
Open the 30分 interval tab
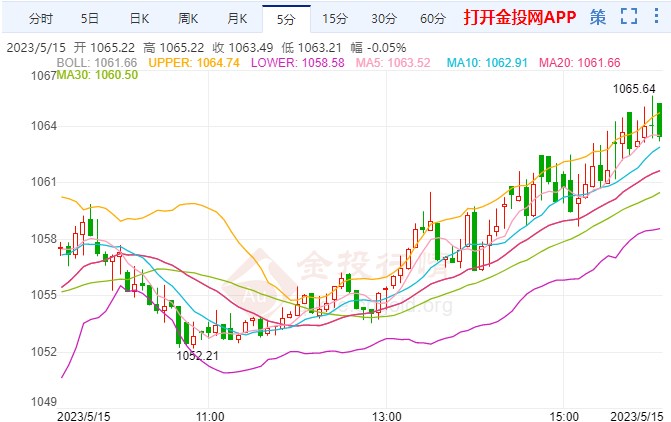pyautogui.click(x=384, y=19)
